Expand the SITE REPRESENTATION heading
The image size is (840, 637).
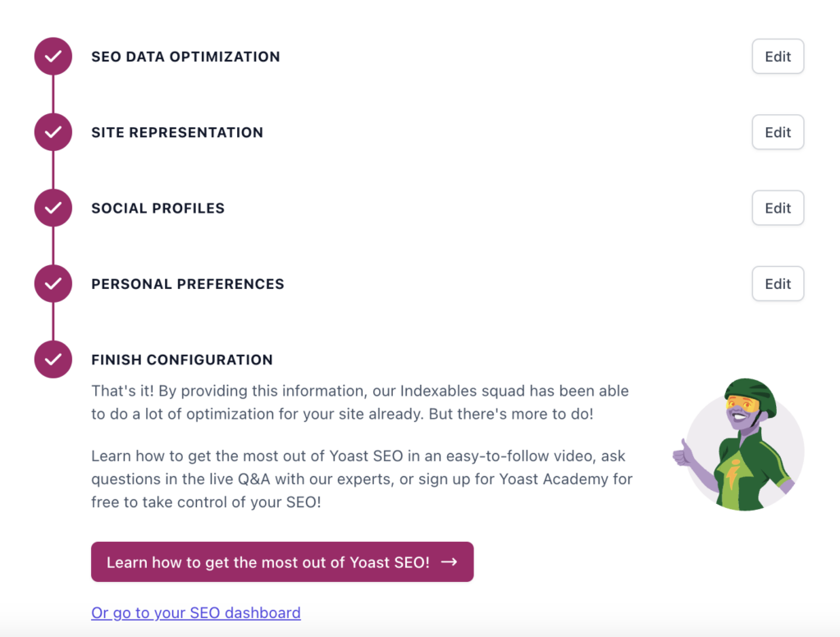point(177,132)
